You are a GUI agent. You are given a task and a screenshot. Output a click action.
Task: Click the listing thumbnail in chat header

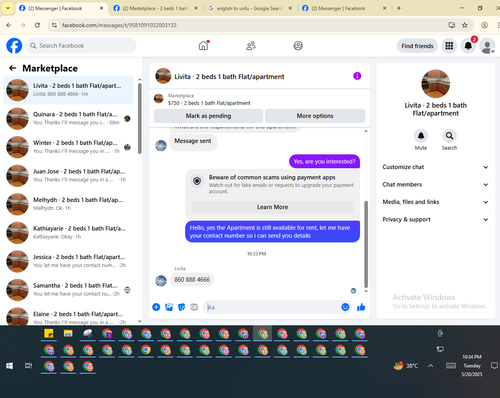(x=163, y=76)
